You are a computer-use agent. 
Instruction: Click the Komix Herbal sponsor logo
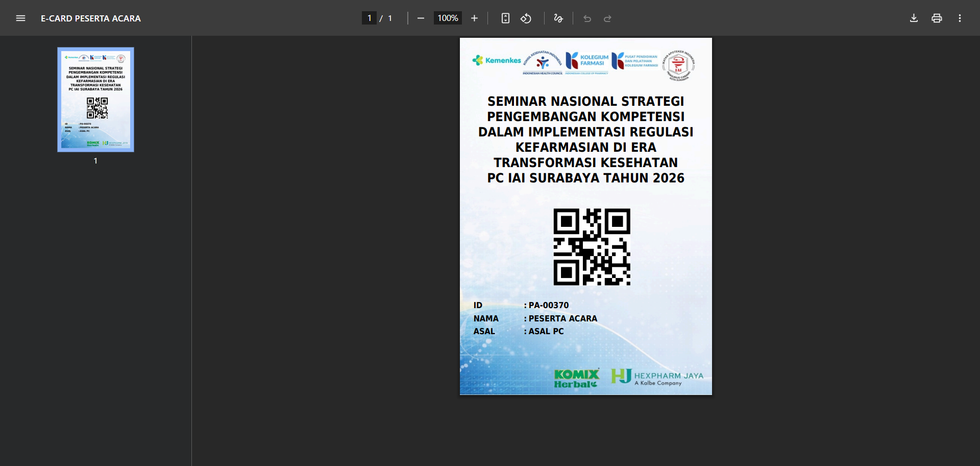click(x=576, y=379)
